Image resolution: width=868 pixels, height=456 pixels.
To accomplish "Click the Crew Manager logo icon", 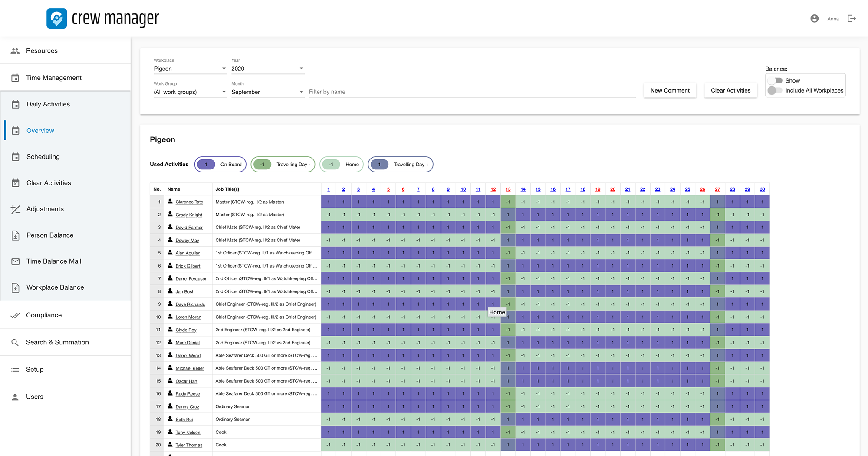I will coord(57,18).
